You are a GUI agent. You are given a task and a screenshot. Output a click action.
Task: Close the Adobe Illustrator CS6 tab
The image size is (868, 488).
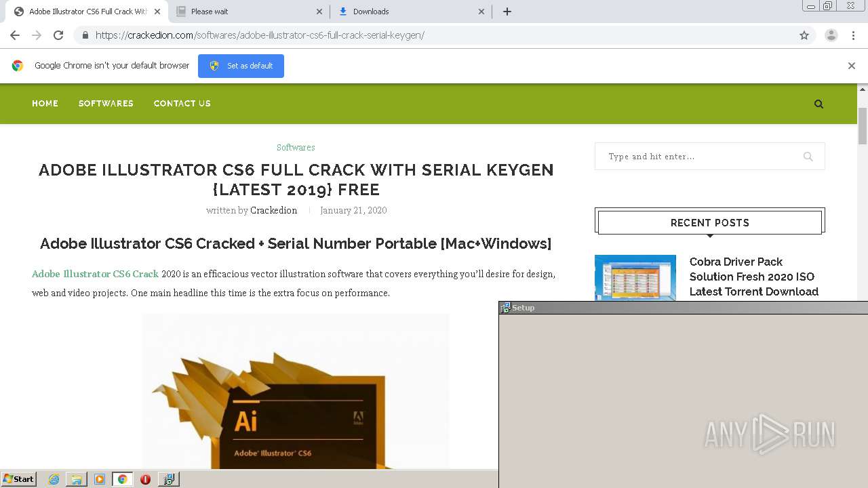(157, 12)
